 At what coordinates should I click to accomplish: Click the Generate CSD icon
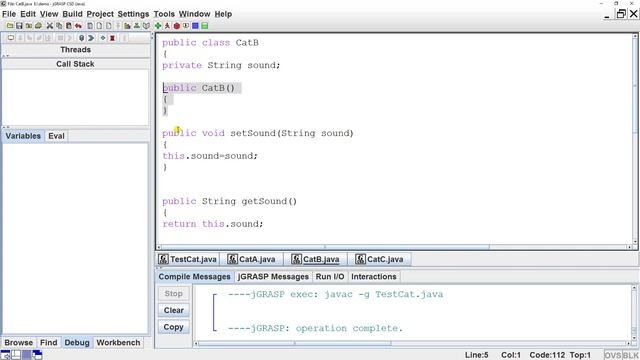click(x=90, y=26)
